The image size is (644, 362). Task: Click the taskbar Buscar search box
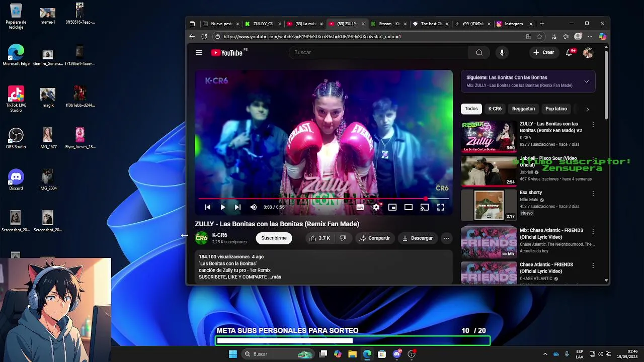coord(277,354)
